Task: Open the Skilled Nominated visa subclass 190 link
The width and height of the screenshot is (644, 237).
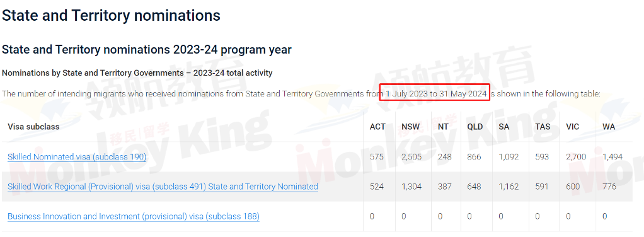Action: (x=77, y=157)
